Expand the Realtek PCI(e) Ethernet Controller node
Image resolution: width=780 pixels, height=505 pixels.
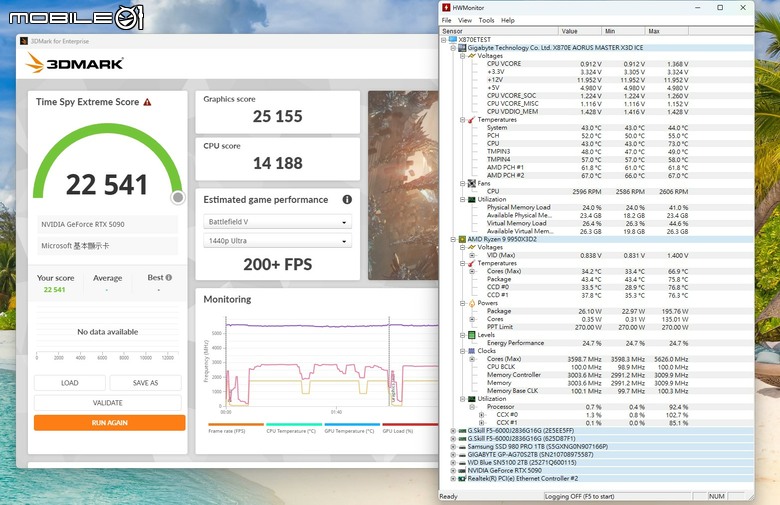[x=453, y=479]
